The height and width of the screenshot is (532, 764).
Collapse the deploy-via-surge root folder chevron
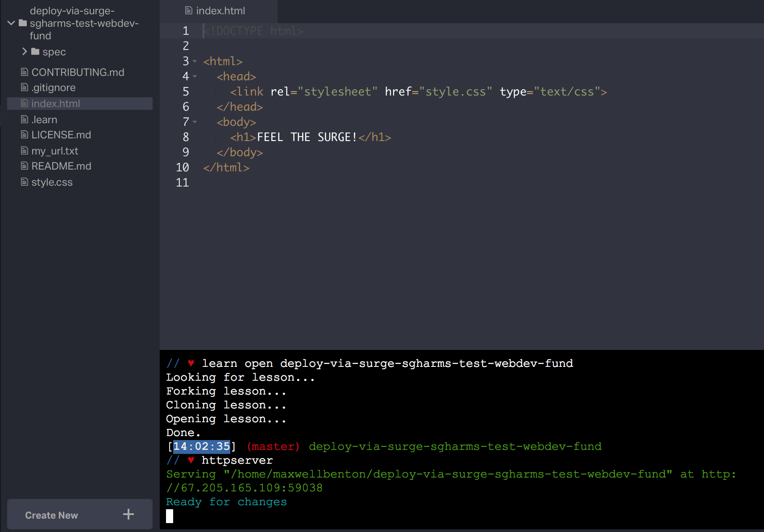click(11, 23)
